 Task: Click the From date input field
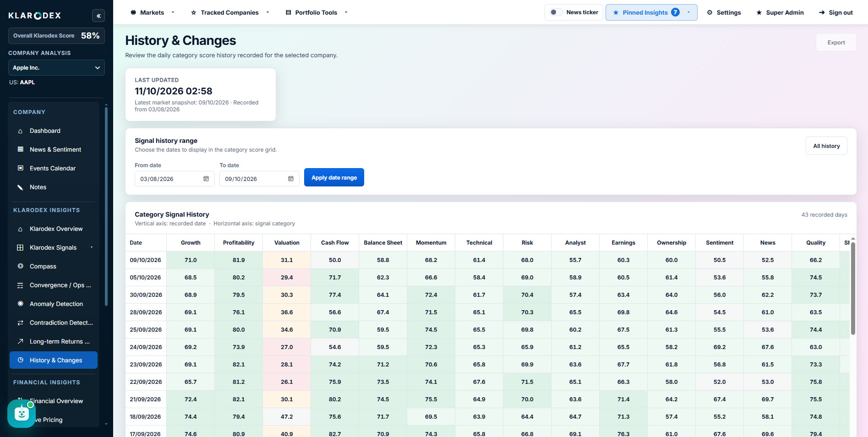coord(175,179)
